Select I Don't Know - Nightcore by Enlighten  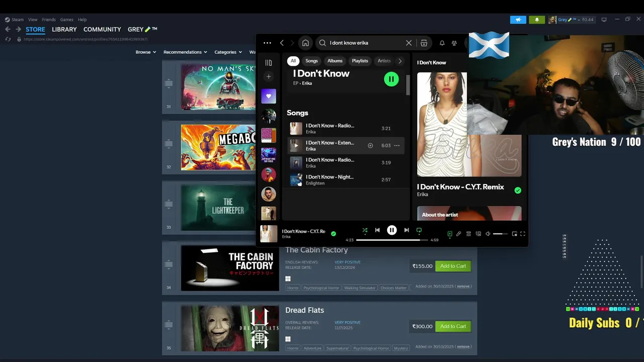point(346,179)
